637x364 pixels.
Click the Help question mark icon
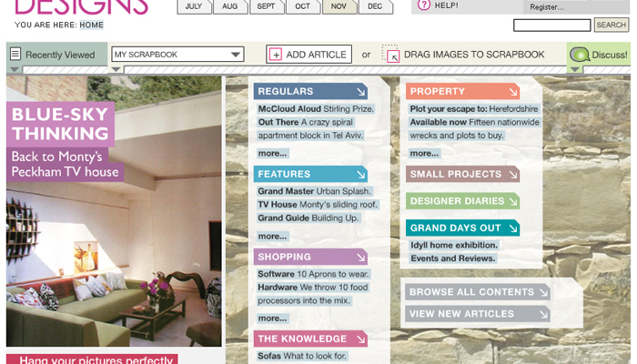[x=424, y=5]
